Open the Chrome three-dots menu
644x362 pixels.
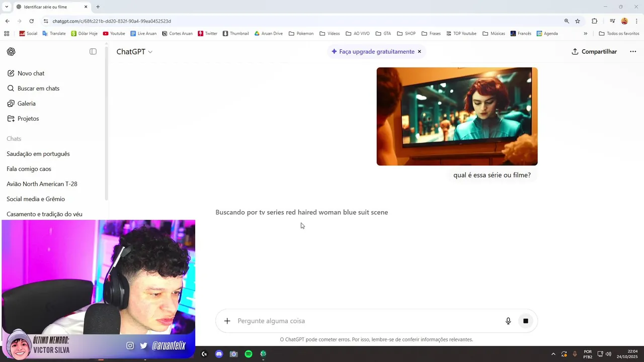637,21
